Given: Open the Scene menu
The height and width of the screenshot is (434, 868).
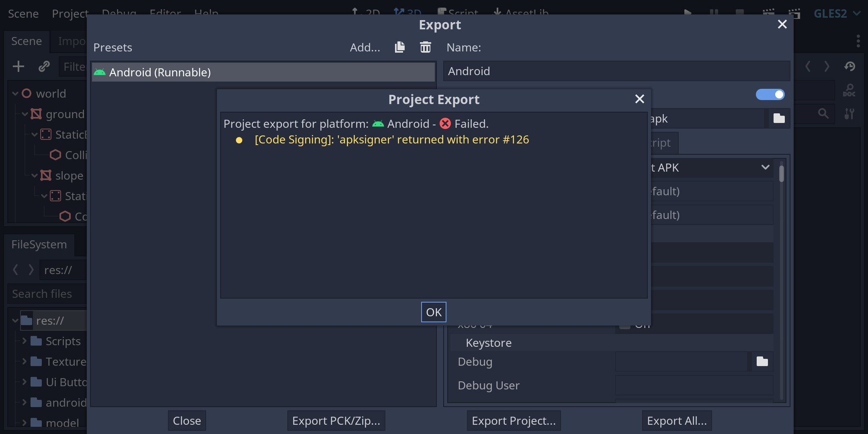Looking at the screenshot, I should point(23,14).
